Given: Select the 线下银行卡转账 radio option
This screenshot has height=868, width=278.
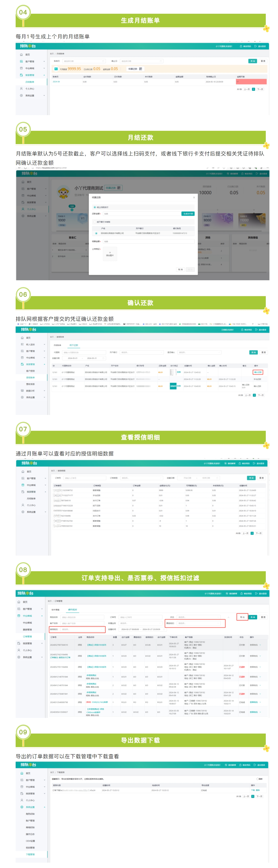Looking at the screenshot, I should pos(95,222).
